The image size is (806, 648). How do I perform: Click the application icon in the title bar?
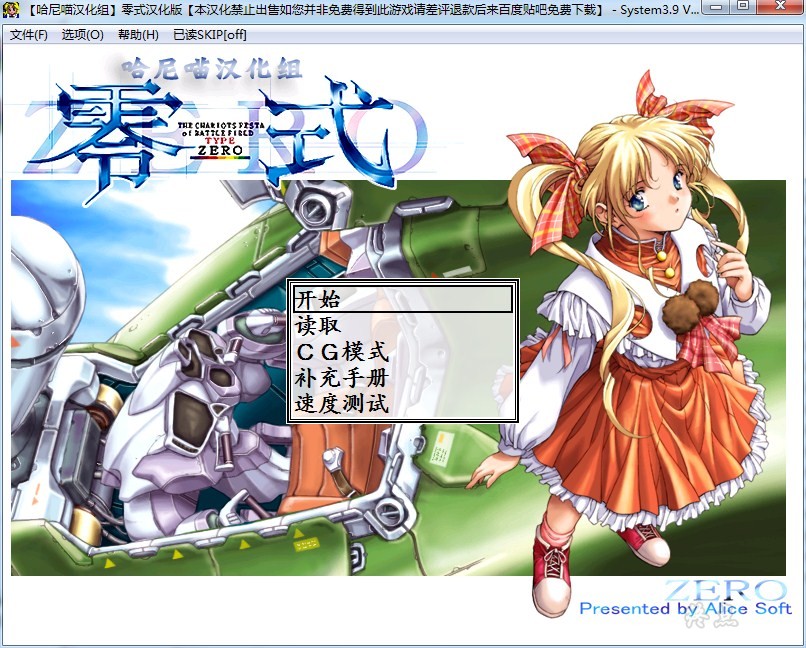click(11, 10)
